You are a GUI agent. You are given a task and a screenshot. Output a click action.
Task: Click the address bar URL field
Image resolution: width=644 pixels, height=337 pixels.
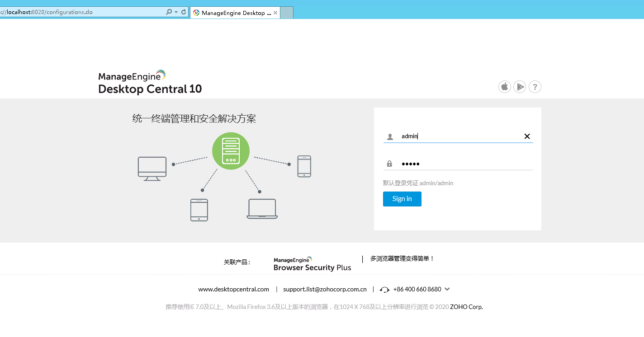click(81, 12)
